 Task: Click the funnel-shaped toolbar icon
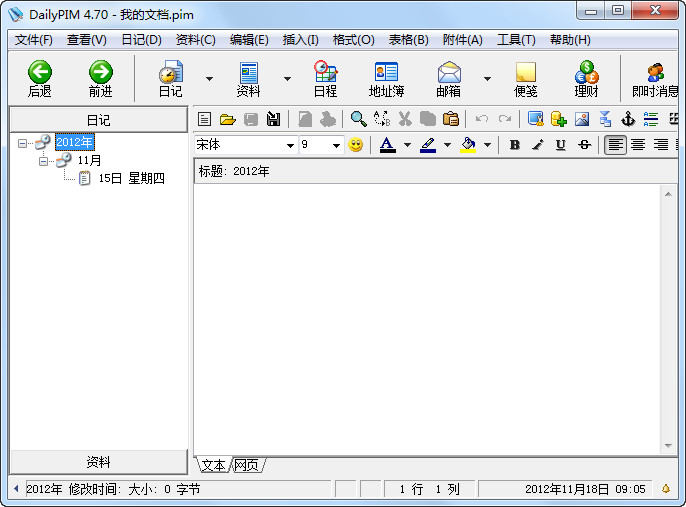[605, 119]
